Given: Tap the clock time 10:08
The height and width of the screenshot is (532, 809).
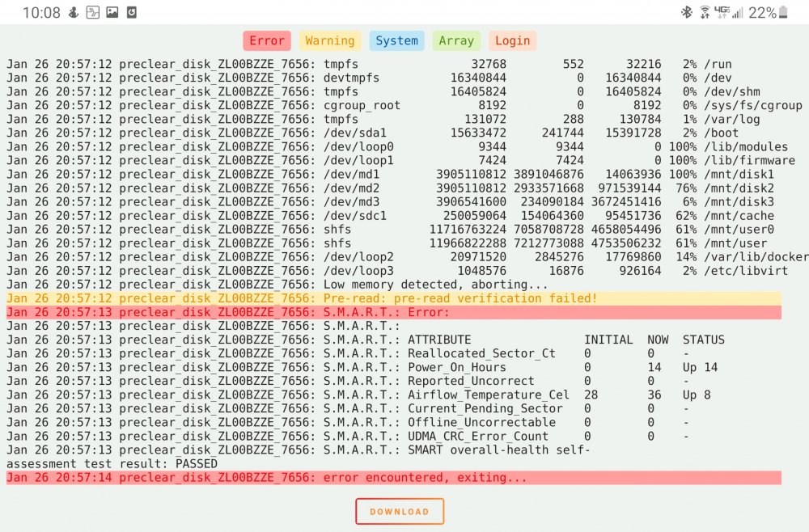Looking at the screenshot, I should (x=41, y=12).
